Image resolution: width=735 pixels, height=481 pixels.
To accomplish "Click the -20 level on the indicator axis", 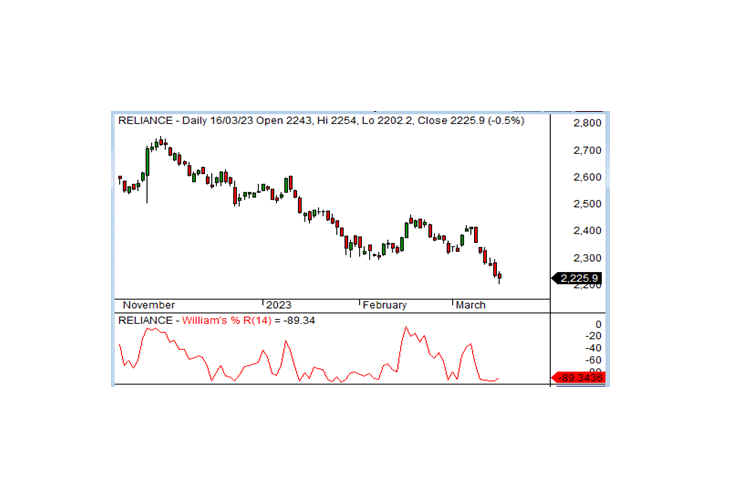I will click(x=593, y=336).
